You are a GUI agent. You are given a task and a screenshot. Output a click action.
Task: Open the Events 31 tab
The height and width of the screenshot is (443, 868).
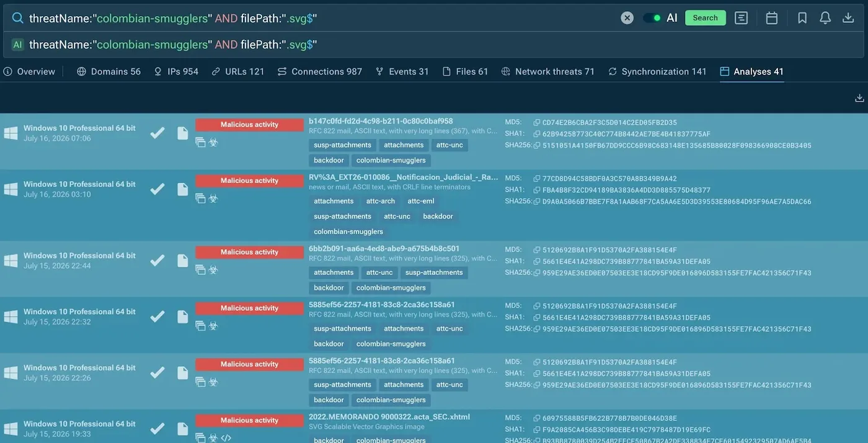click(x=402, y=71)
